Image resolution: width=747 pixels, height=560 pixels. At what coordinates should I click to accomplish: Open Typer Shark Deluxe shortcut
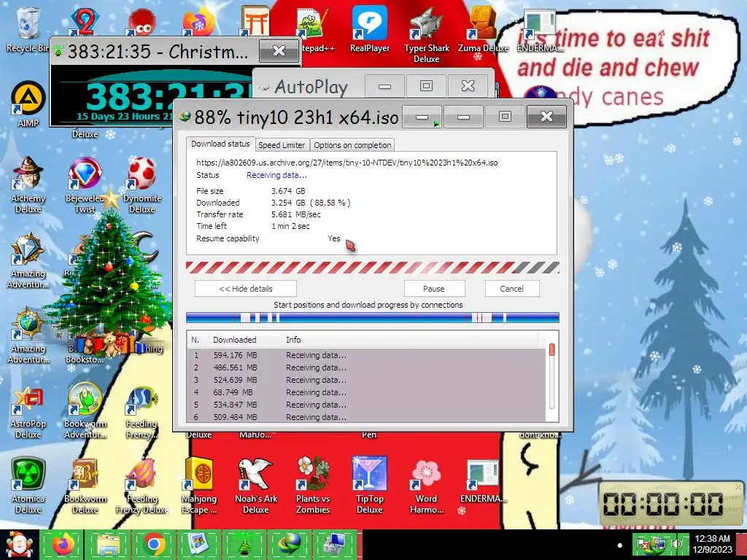tap(426, 35)
